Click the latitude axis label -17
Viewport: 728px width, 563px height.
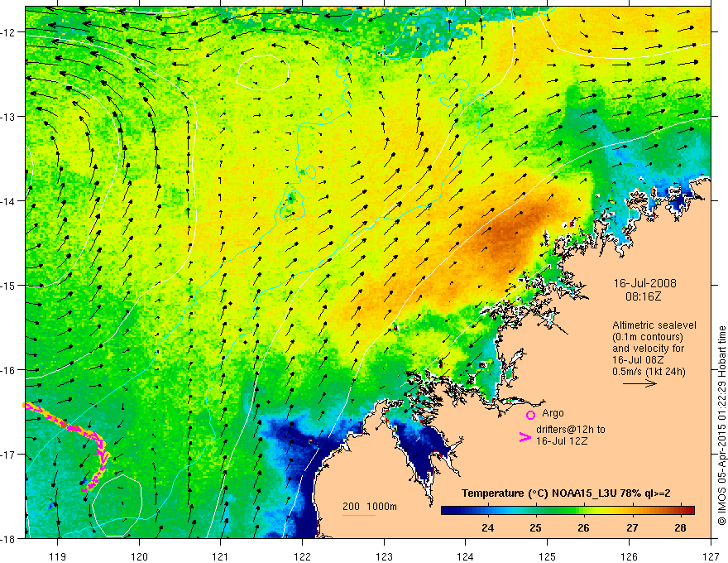[x=9, y=455]
